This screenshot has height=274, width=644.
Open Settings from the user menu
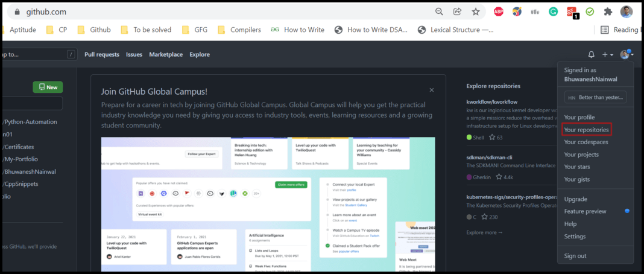click(575, 236)
